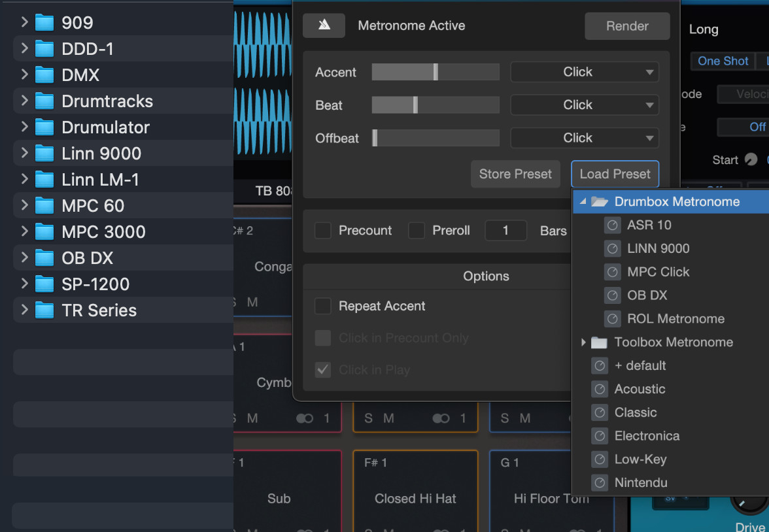Click the Drumulator folder icon
The height and width of the screenshot is (532, 769).
pyautogui.click(x=44, y=127)
